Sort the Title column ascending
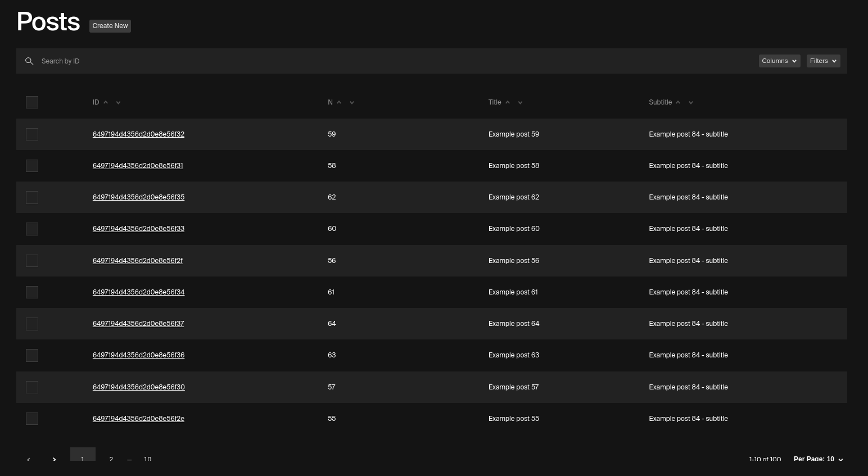Viewport: 868px width, 476px height. 508,102
